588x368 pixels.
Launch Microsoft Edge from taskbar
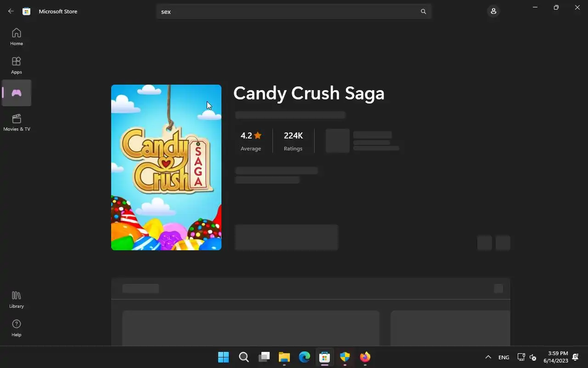coord(305,357)
